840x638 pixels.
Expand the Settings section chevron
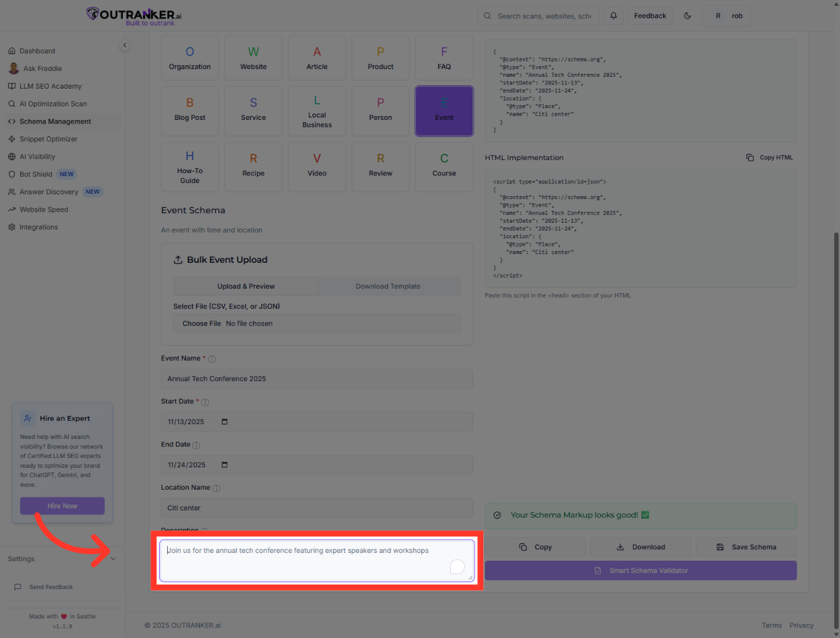(113, 559)
